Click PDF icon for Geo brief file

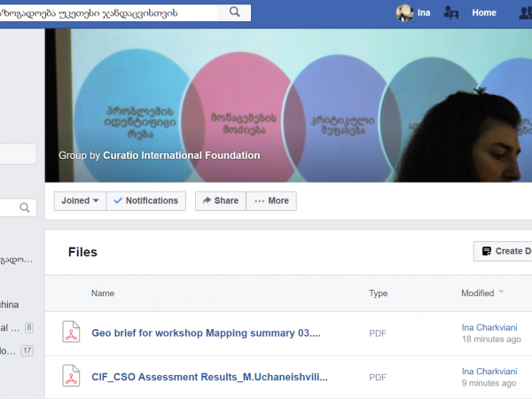71,332
